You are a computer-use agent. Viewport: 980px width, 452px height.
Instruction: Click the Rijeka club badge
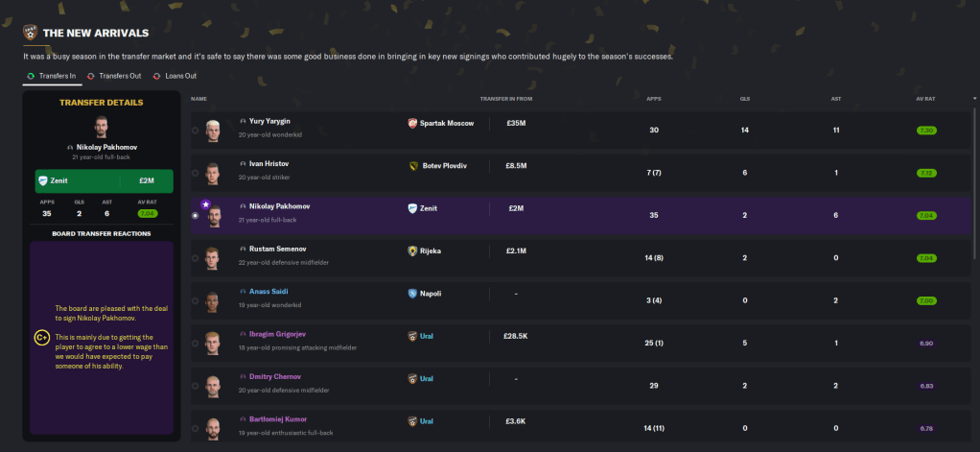click(x=412, y=250)
